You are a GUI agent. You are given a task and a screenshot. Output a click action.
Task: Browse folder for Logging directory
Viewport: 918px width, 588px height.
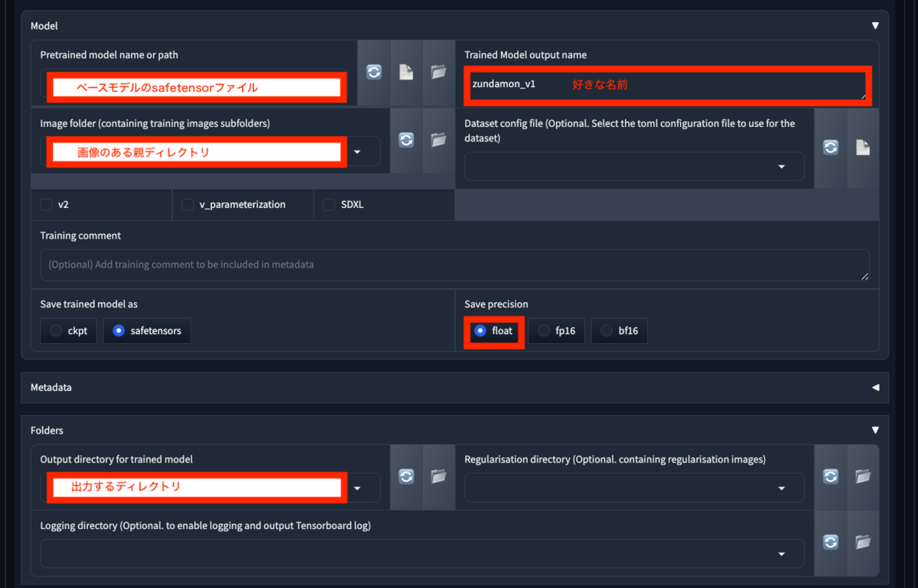863,543
